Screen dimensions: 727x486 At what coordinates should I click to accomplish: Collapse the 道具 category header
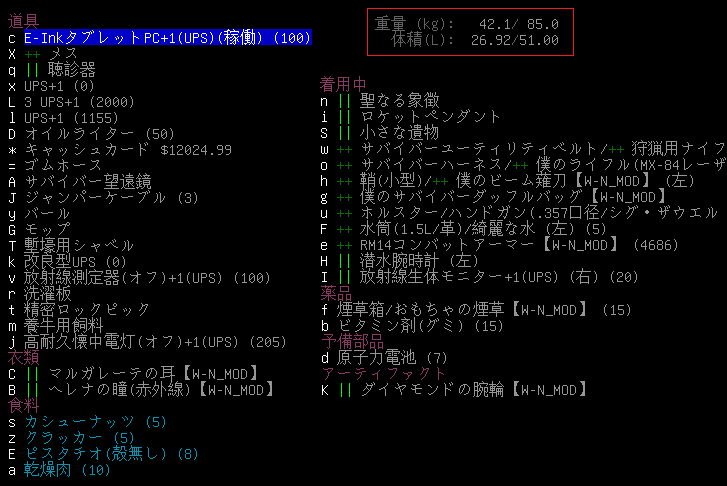tap(24, 21)
